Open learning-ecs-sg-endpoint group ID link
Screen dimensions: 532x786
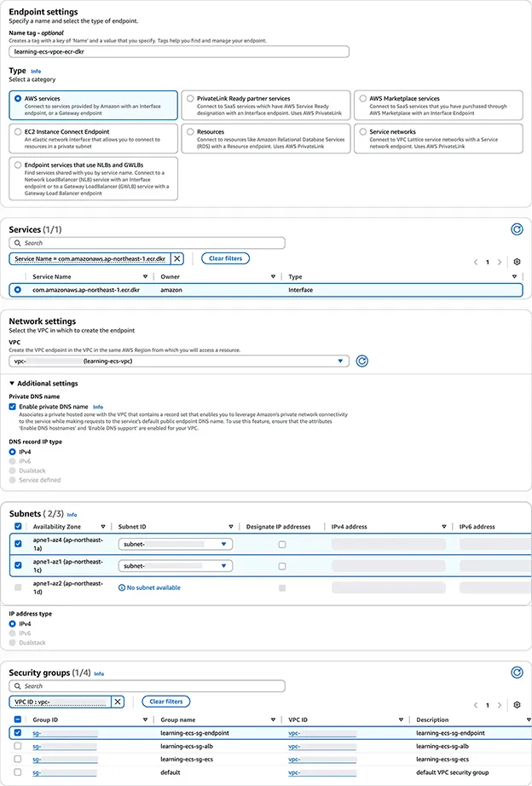65,733
